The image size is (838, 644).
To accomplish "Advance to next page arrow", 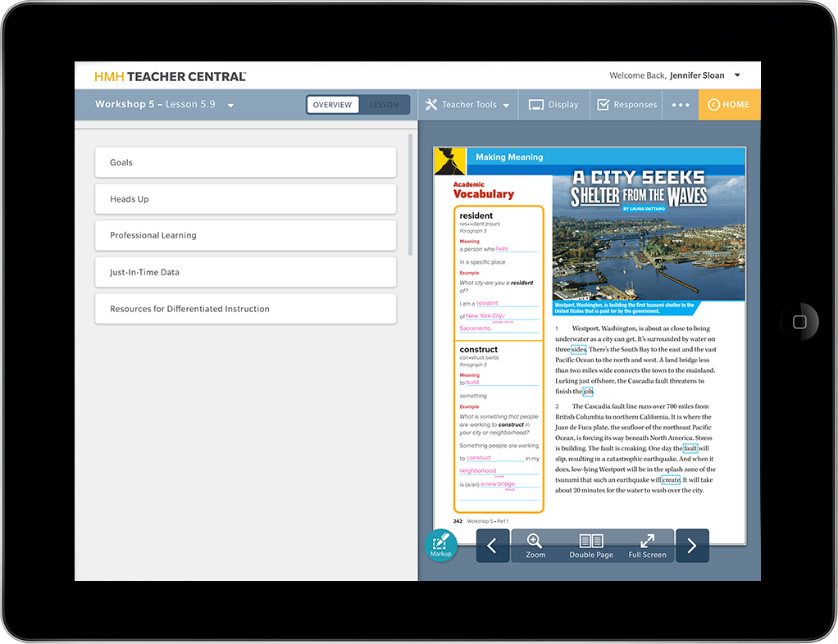I will coord(692,546).
